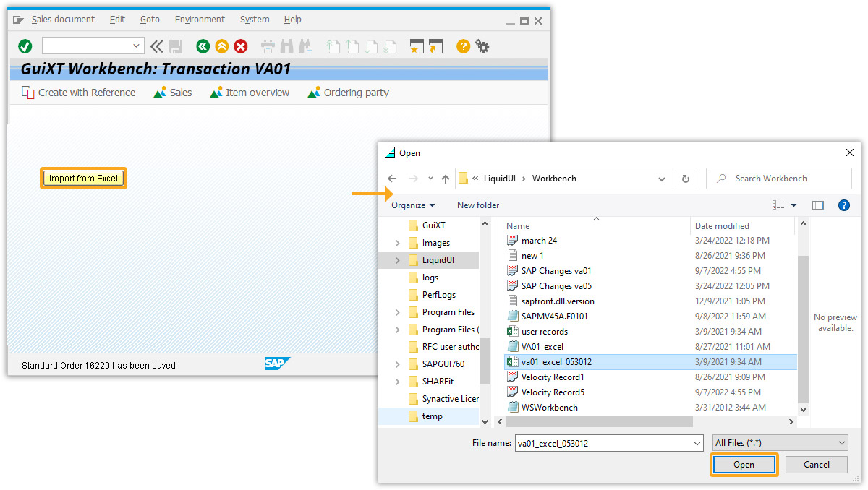Open the All Files (*.*) file type dropdown
Image resolution: width=868 pixels, height=490 pixels.
pyautogui.click(x=780, y=443)
